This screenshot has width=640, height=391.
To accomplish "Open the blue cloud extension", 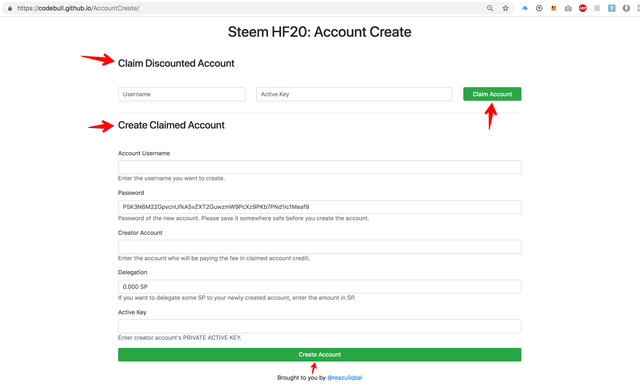I will [524, 8].
